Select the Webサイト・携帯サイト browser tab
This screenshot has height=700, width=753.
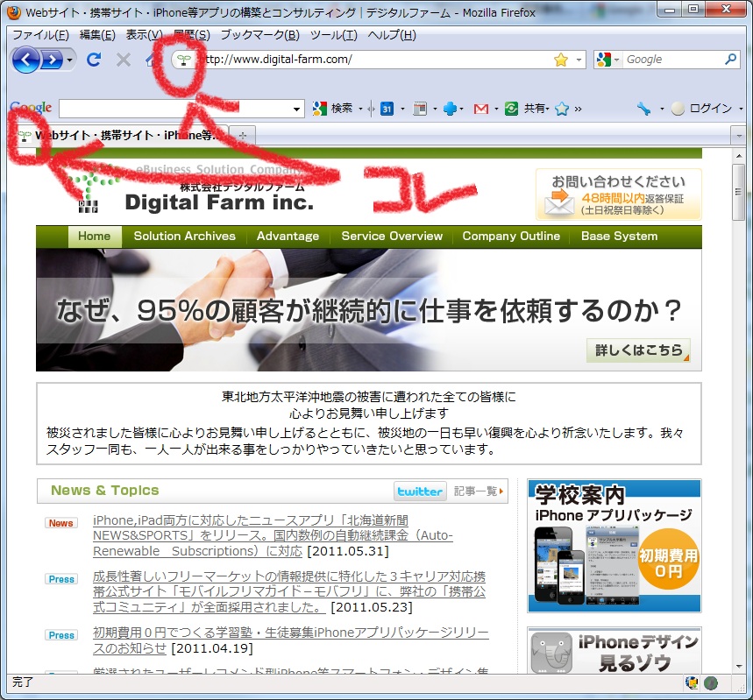click(x=120, y=136)
